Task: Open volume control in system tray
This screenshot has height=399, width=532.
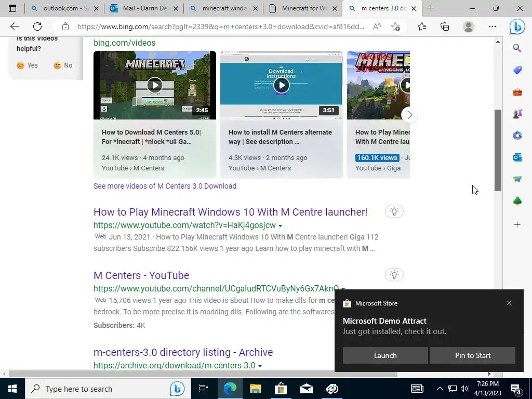Action: (464, 389)
